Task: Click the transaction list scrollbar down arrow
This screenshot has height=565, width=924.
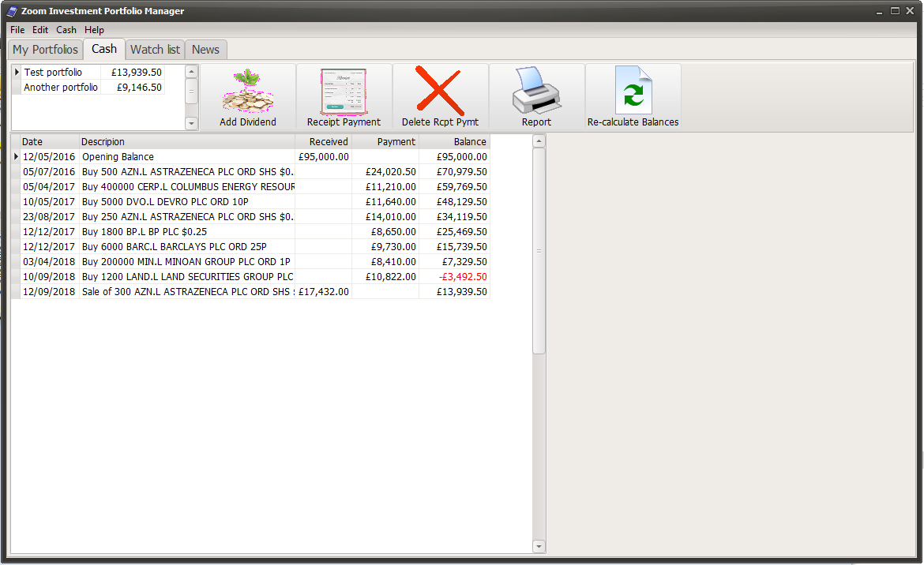Action: (x=538, y=545)
